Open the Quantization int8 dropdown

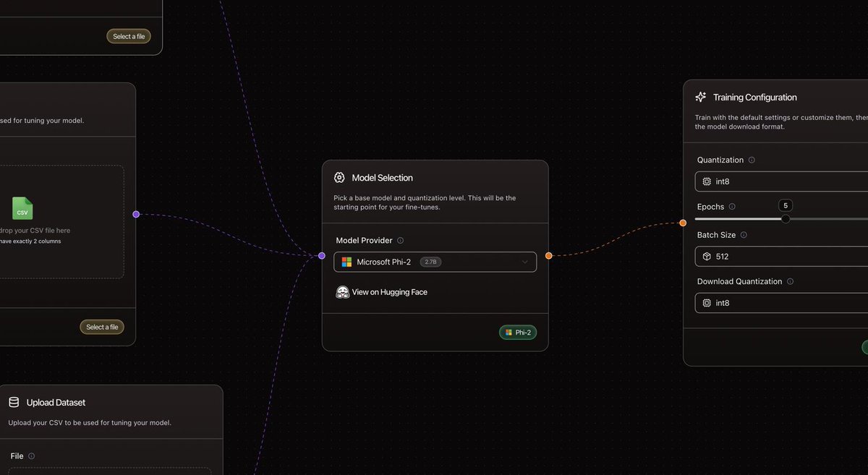pyautogui.click(x=781, y=181)
